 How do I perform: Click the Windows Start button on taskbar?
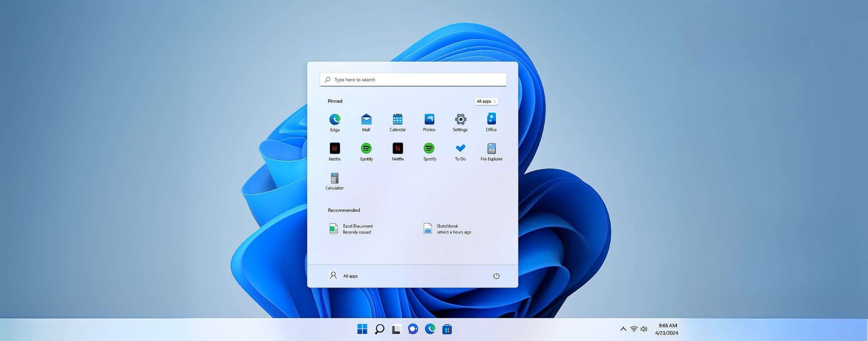362,329
